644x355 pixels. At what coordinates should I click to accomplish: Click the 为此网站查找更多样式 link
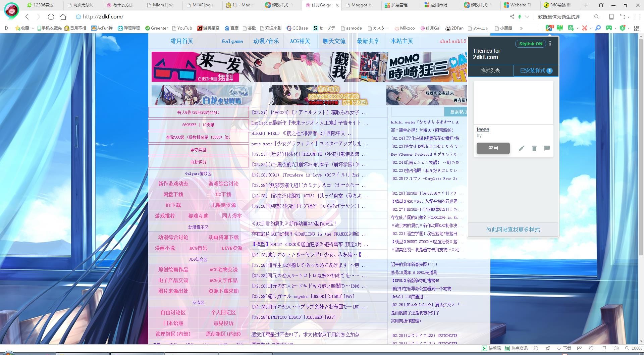[x=513, y=230]
